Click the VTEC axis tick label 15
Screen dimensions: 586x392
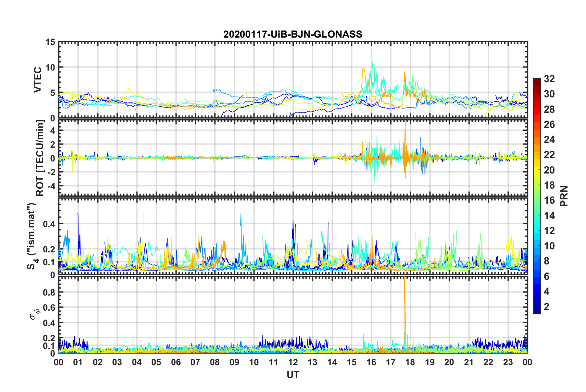pos(50,42)
